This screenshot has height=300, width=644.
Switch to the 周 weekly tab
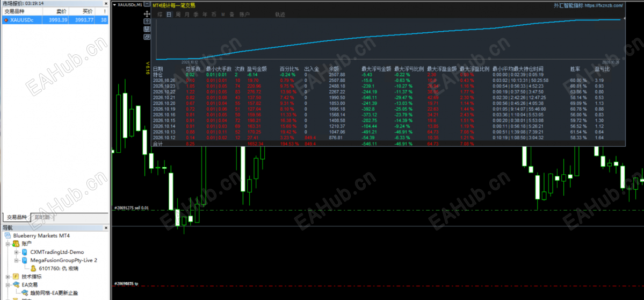point(178,15)
